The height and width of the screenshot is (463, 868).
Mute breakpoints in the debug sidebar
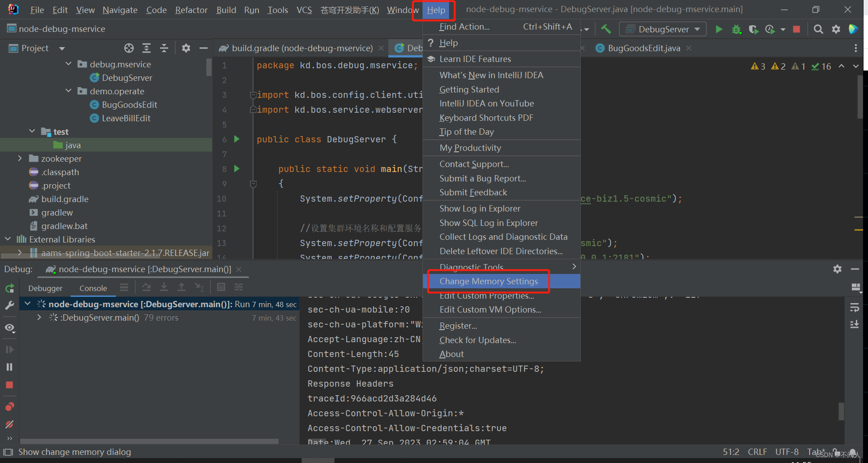coord(9,424)
